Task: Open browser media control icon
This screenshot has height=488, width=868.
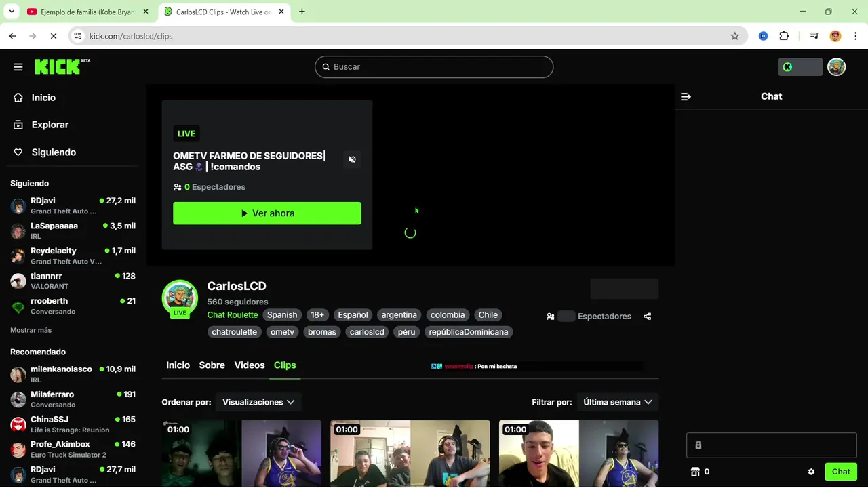Action: pyautogui.click(x=814, y=36)
